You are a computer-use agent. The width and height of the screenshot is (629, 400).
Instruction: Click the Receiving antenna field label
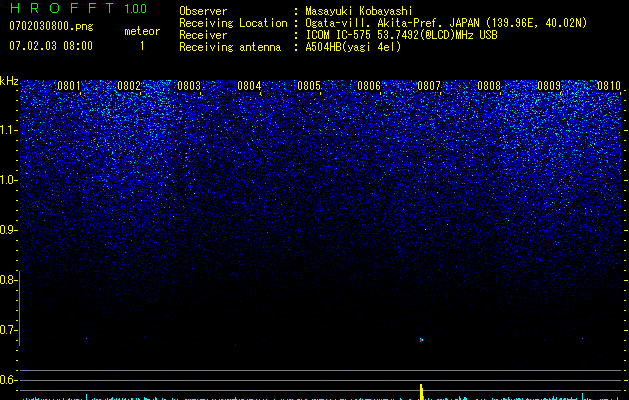pyautogui.click(x=230, y=47)
